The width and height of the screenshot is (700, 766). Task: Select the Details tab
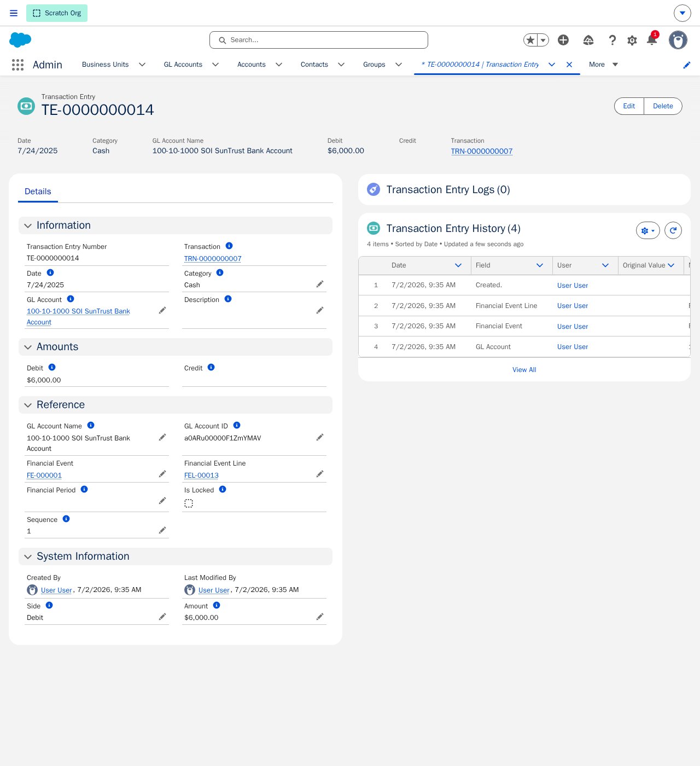tap(38, 191)
